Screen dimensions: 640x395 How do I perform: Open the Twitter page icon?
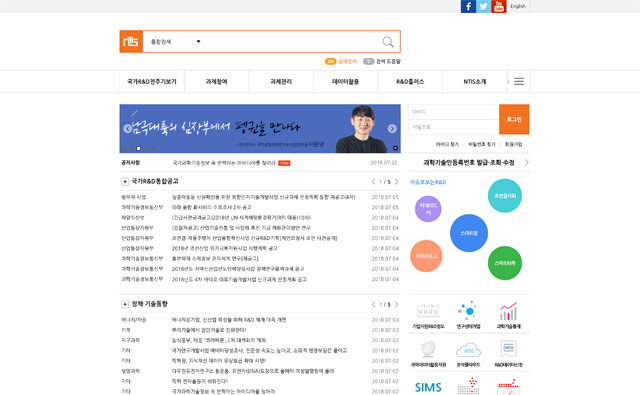(483, 6)
